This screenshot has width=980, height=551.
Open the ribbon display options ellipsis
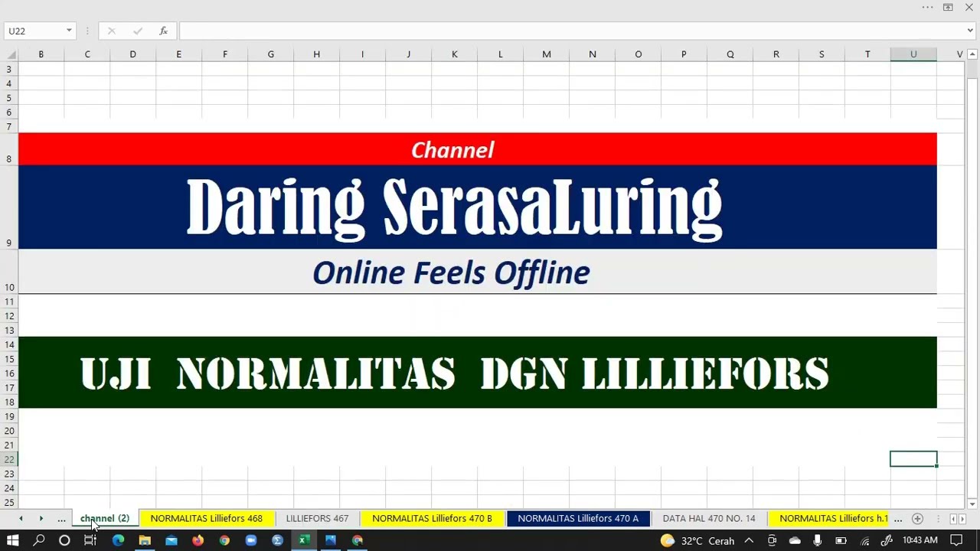point(927,8)
